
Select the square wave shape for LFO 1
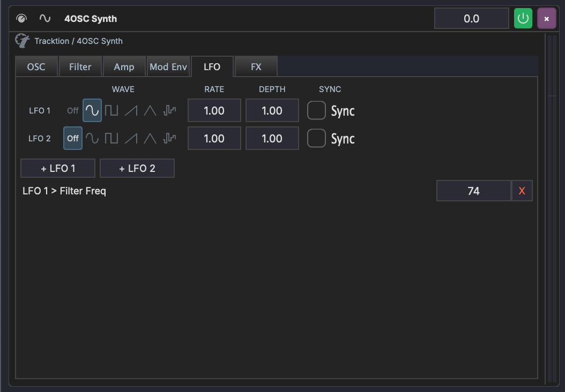tap(111, 110)
